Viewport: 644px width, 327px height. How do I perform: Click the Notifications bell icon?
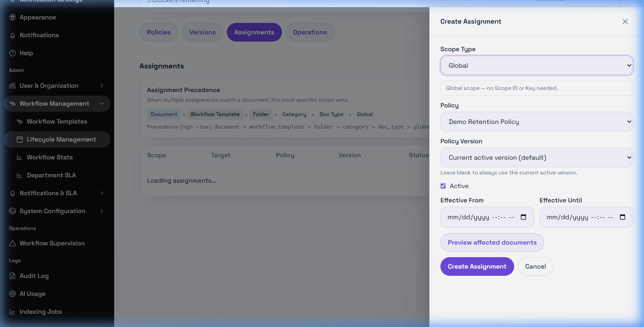tap(13, 35)
